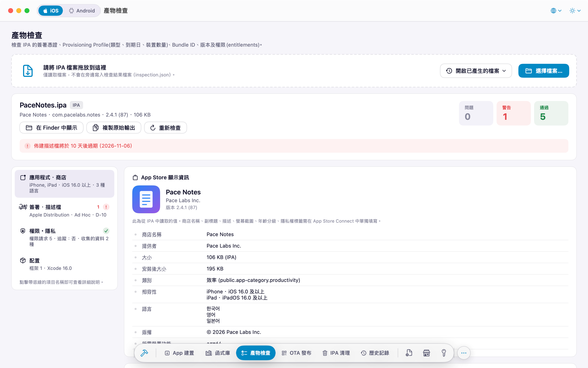Click the copyright value © 2026 Pace Labs Inc.
Image resolution: width=588 pixels, height=368 pixels.
(234, 332)
